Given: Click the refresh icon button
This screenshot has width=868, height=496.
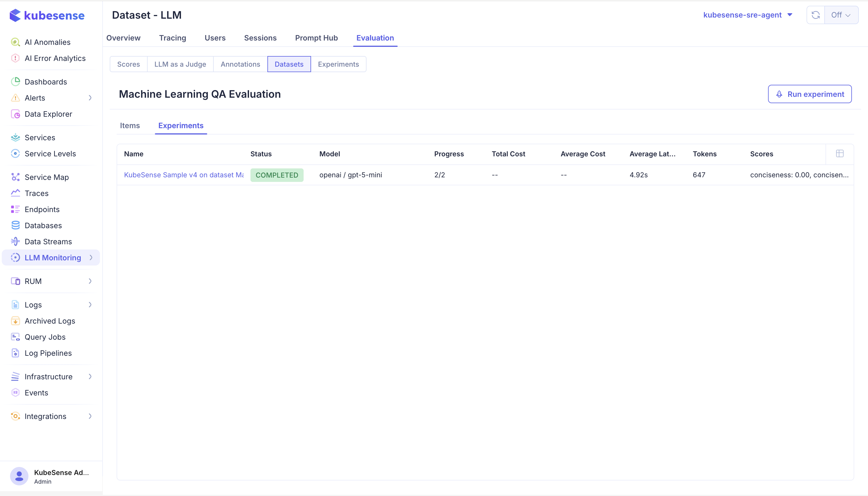Looking at the screenshot, I should tap(815, 15).
